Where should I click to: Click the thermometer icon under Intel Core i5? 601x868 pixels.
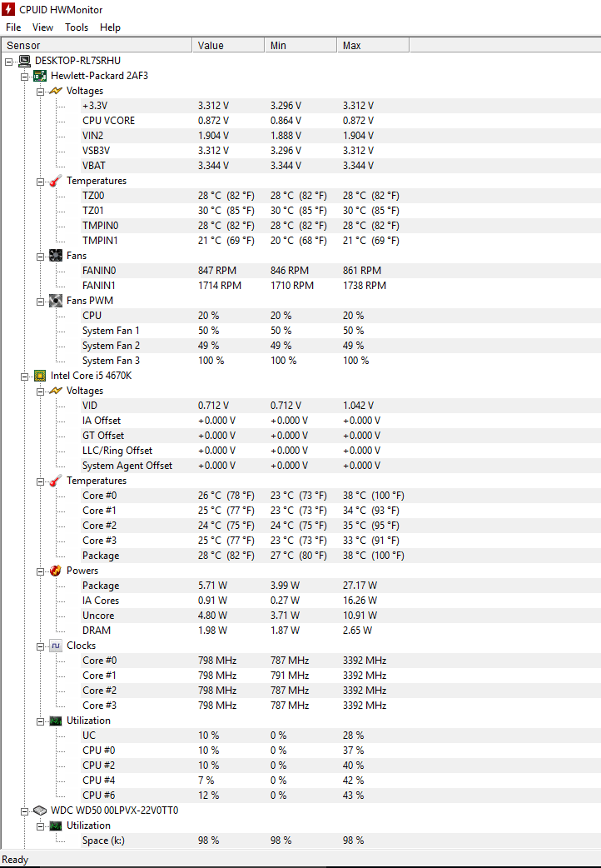tap(55, 481)
